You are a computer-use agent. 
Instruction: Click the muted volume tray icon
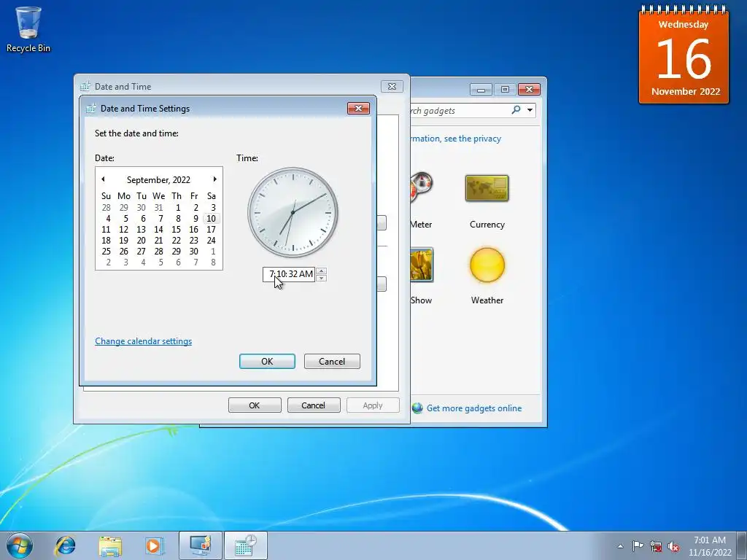coord(673,546)
